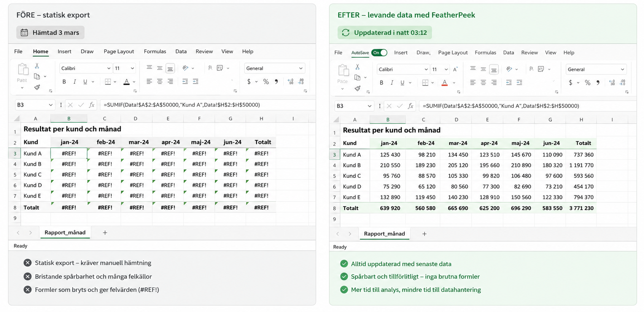Click the increase font size icon in EFTER window

pyautogui.click(x=455, y=69)
